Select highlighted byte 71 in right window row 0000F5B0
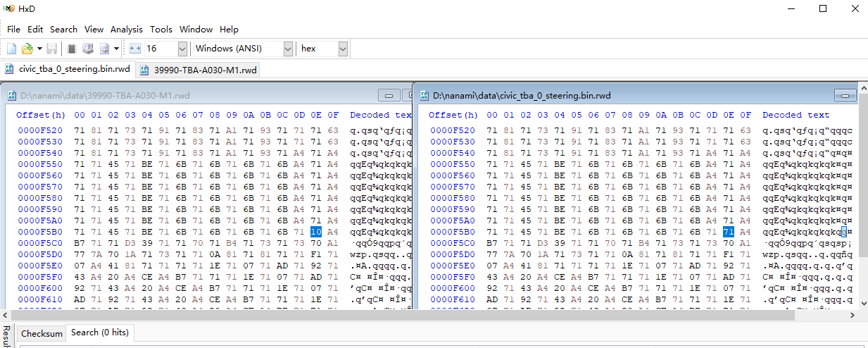Viewport: 868px width, 348px height. pos(729,232)
